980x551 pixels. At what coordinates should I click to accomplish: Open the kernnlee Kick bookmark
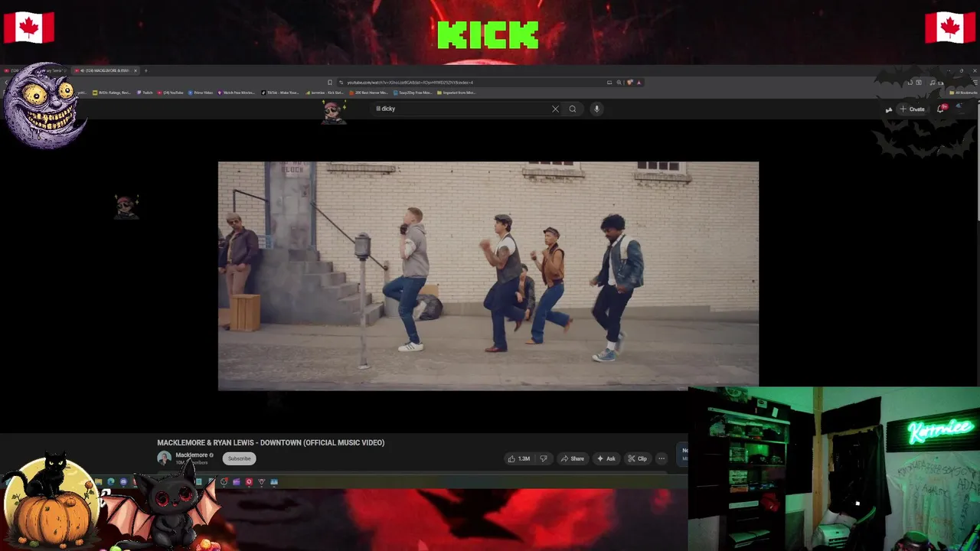tap(325, 93)
